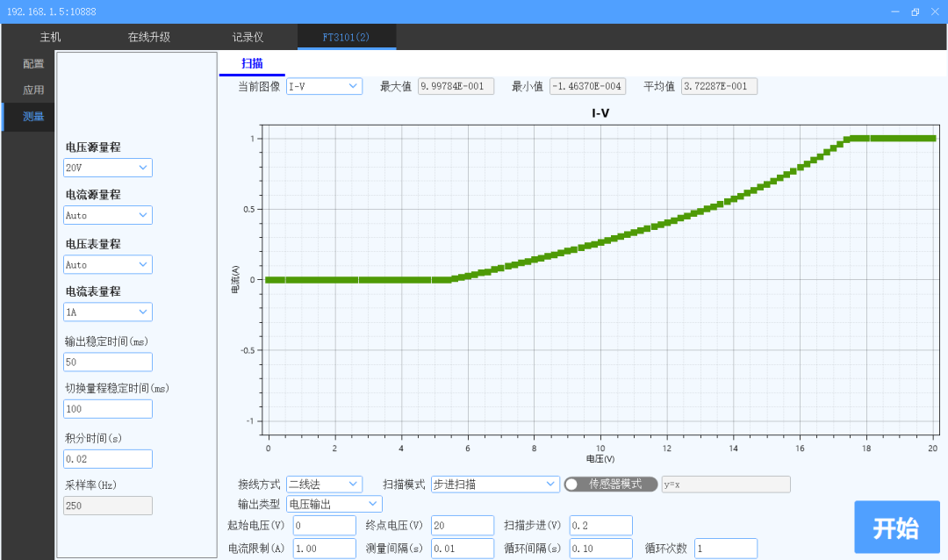Select the 测量 sidebar section

click(x=29, y=117)
